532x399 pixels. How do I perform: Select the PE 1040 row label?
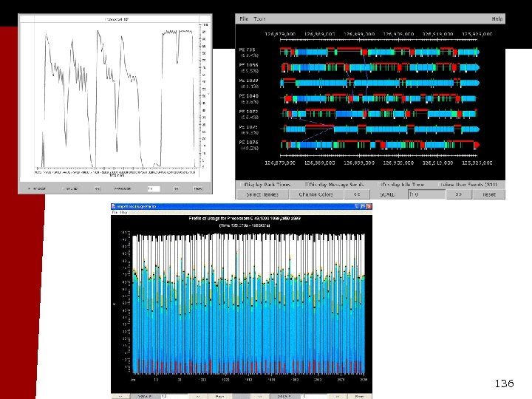pyautogui.click(x=249, y=98)
